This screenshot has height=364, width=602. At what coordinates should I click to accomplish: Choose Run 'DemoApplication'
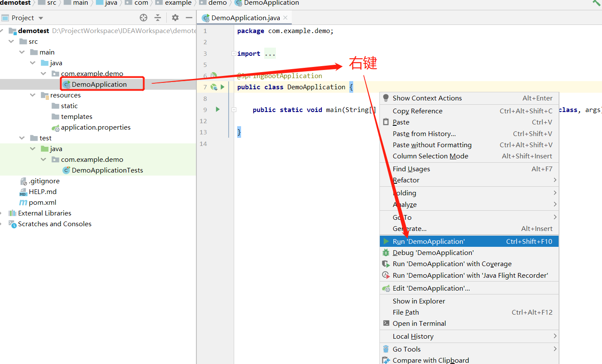click(x=469, y=241)
